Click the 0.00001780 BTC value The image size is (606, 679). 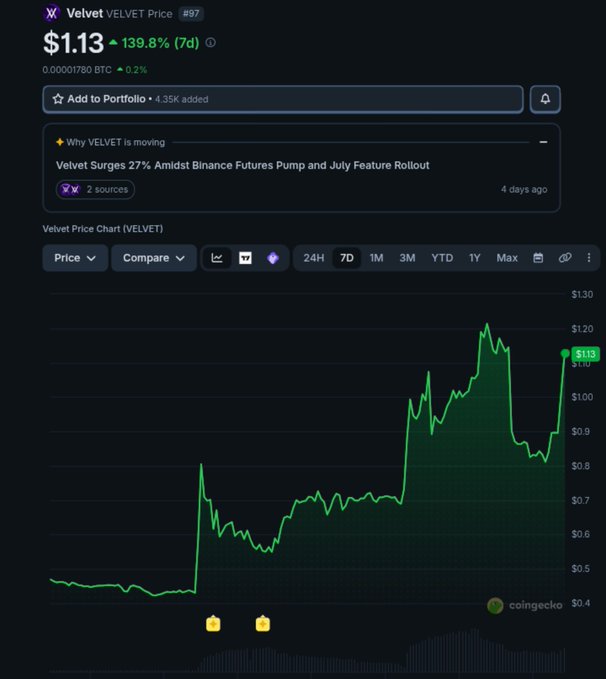[77, 70]
